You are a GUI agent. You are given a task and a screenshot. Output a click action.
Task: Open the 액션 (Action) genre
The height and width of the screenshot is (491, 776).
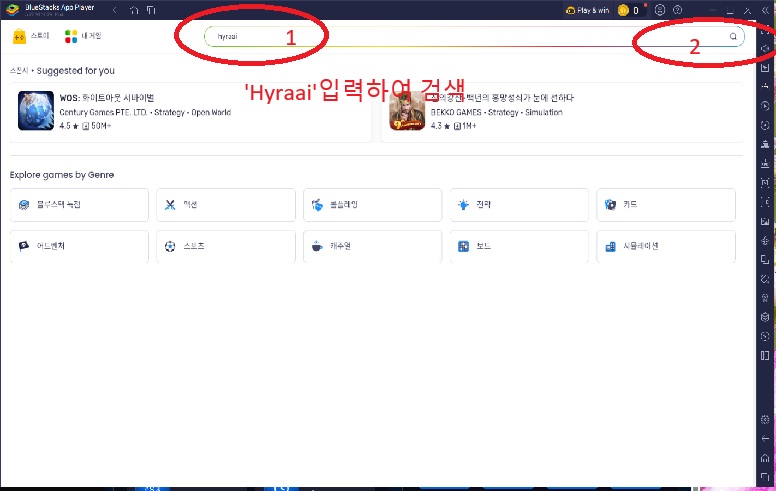pos(226,204)
